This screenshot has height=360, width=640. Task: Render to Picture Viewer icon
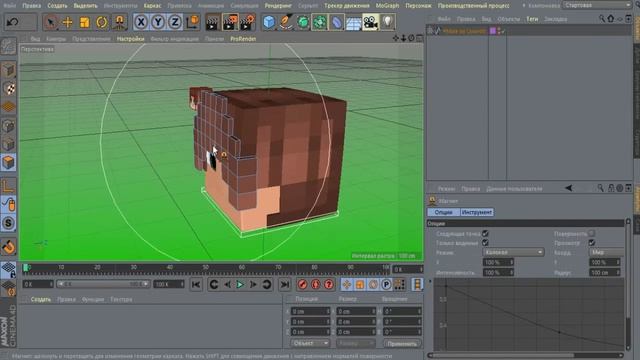point(230,22)
